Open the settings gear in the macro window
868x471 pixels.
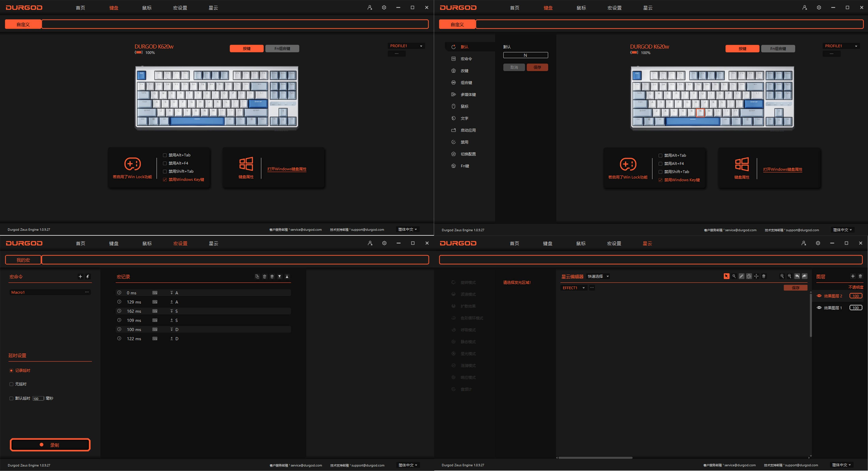pyautogui.click(x=384, y=243)
